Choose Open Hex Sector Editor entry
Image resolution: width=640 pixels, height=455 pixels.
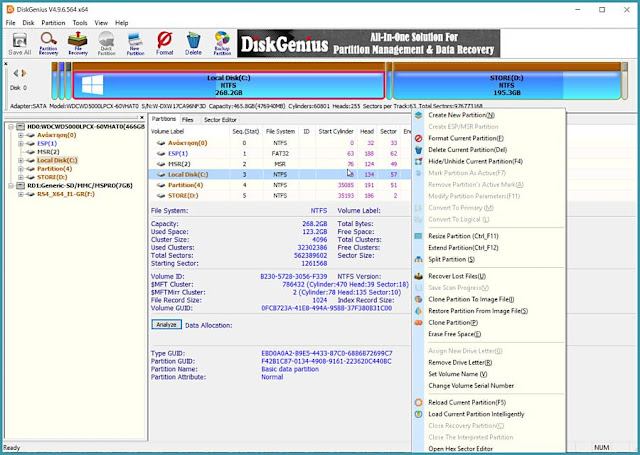460,448
